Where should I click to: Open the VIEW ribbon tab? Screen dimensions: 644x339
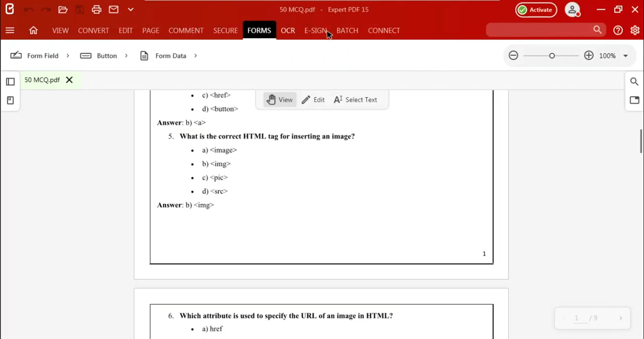click(60, 31)
